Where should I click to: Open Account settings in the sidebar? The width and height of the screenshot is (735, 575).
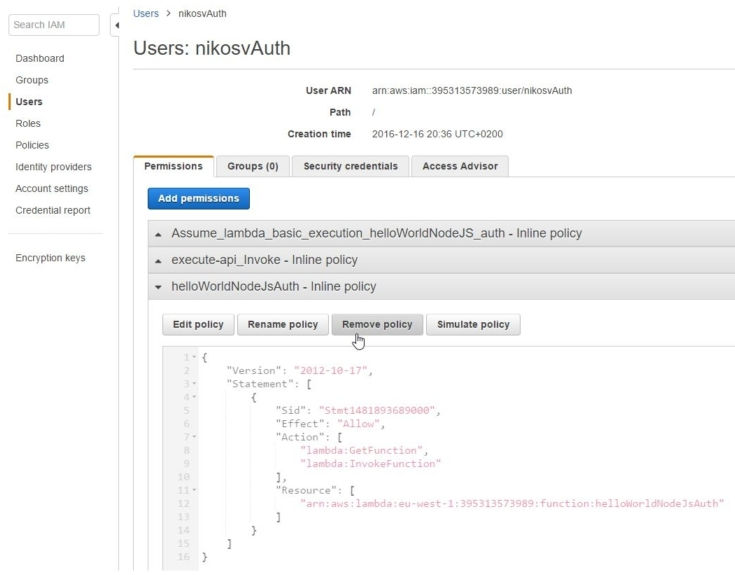pos(52,189)
